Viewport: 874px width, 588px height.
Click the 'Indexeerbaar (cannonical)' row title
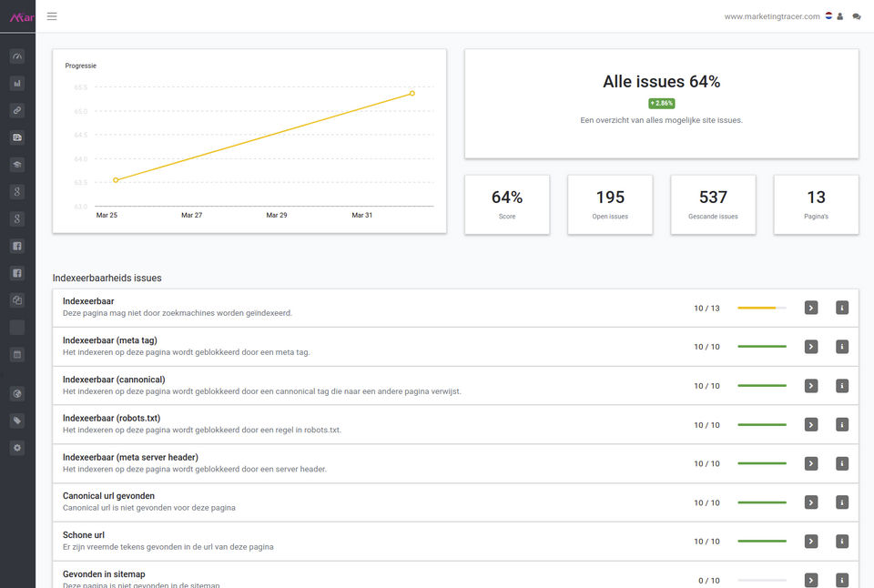(x=114, y=379)
